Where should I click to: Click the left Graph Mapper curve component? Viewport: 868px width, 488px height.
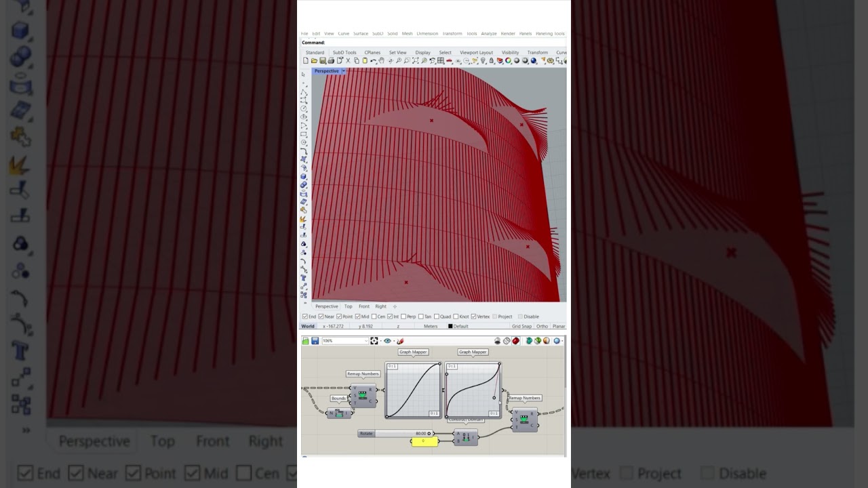click(414, 390)
